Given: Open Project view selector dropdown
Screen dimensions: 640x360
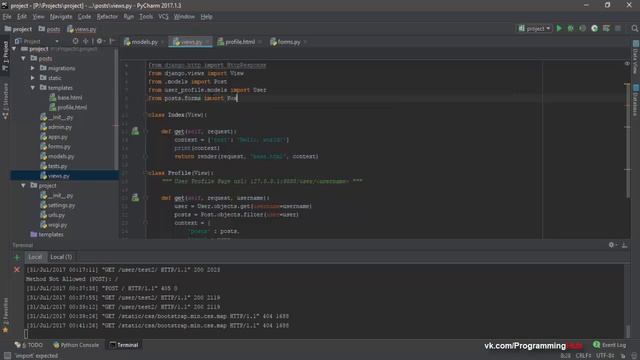Looking at the screenshot, I should coord(37,41).
